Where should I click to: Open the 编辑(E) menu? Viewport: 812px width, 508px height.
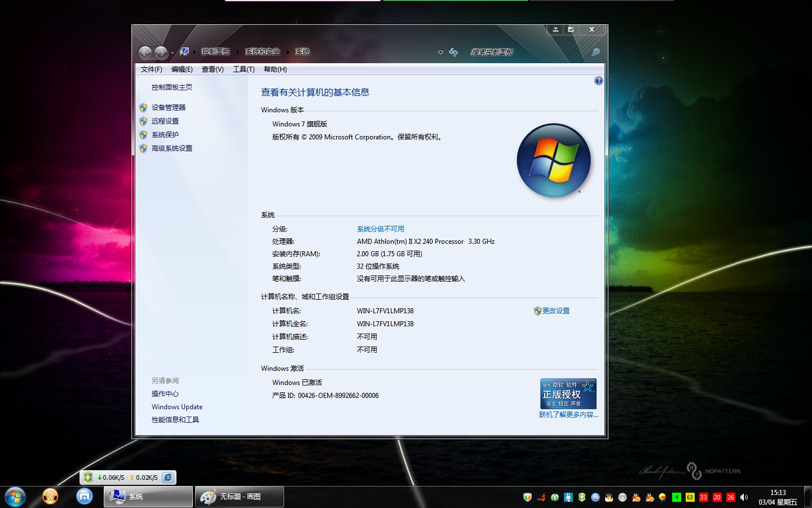(182, 69)
